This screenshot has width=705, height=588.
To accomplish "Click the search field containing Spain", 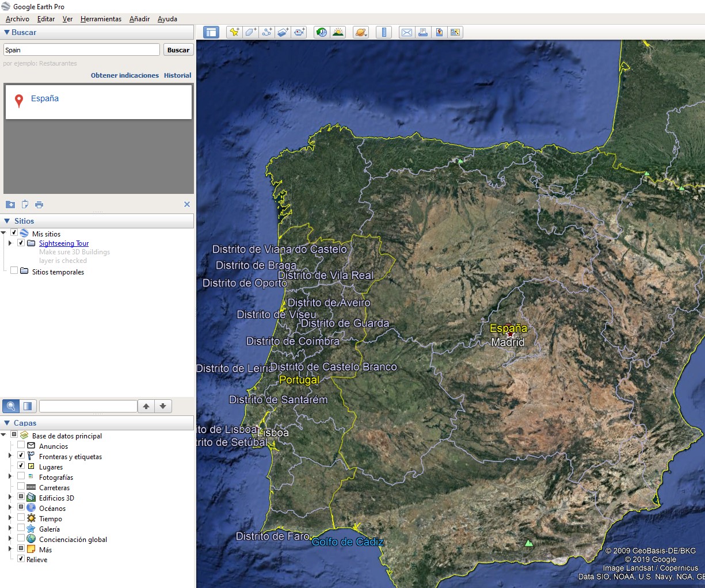I will tap(82, 50).
